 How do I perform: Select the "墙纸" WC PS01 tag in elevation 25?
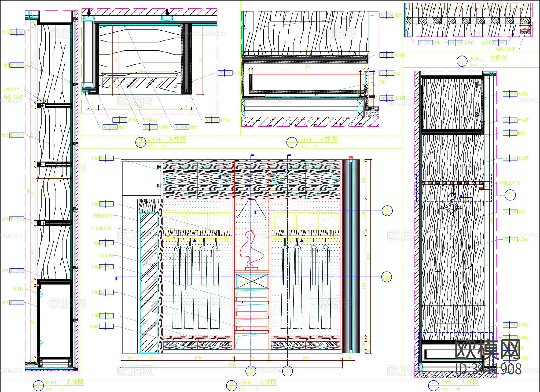[x=106, y=243]
